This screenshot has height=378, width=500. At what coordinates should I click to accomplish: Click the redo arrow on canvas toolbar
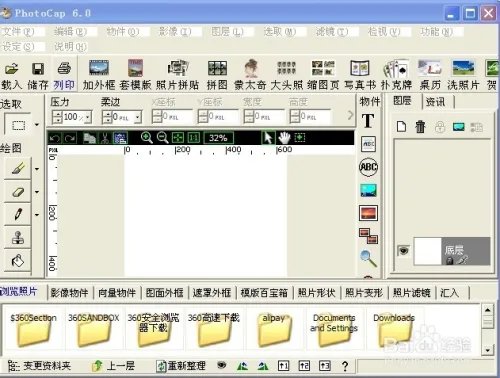point(70,138)
